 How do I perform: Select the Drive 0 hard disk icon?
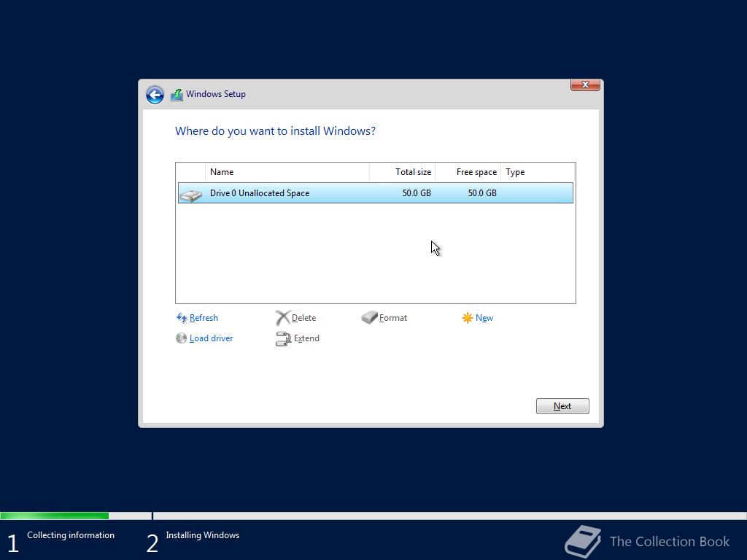[190, 194]
